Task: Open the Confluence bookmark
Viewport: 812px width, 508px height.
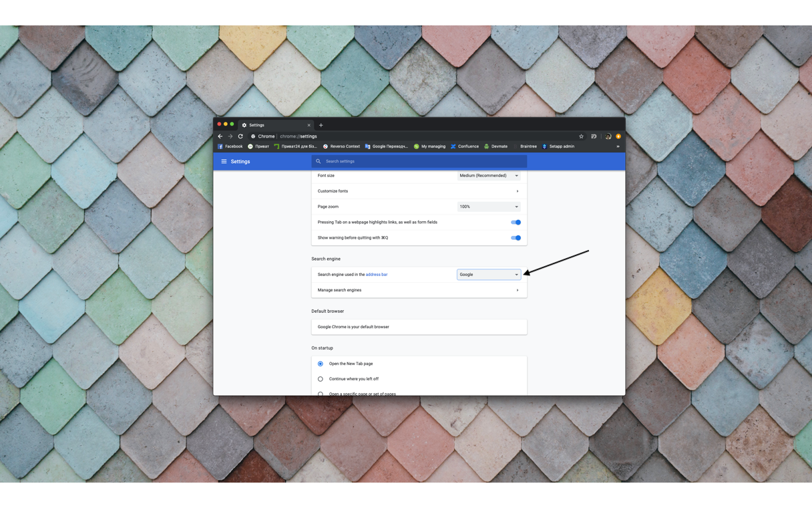Action: (464, 146)
